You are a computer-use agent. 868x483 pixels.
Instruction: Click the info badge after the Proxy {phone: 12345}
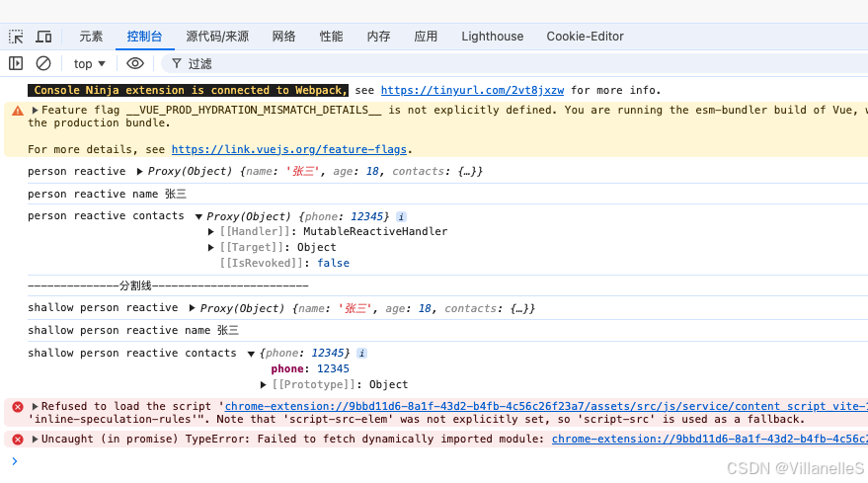click(x=401, y=216)
